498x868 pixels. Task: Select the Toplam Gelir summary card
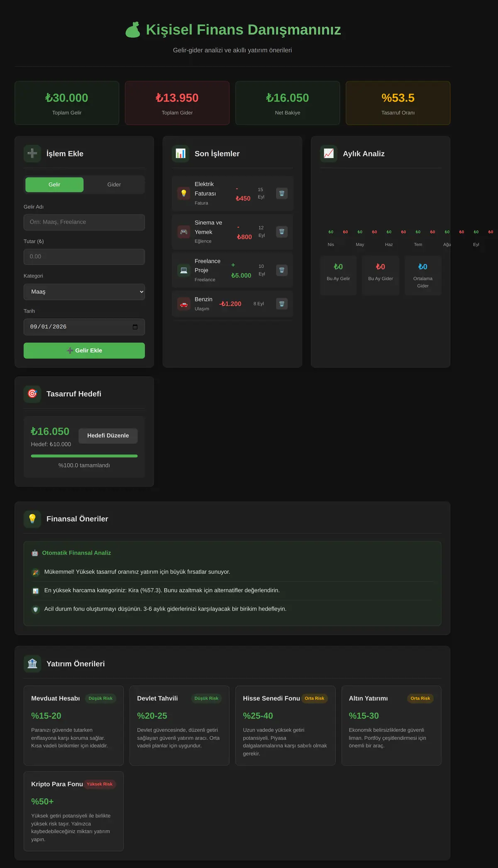point(67,103)
